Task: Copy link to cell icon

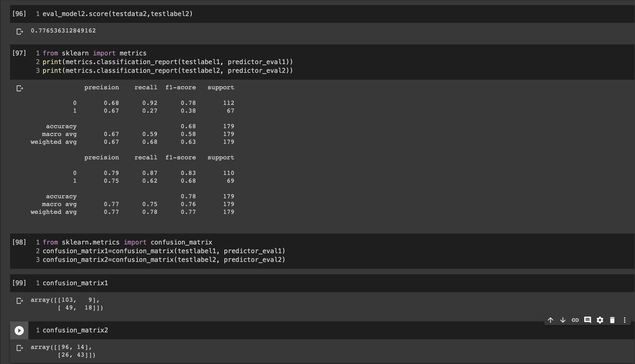Action: click(575, 320)
